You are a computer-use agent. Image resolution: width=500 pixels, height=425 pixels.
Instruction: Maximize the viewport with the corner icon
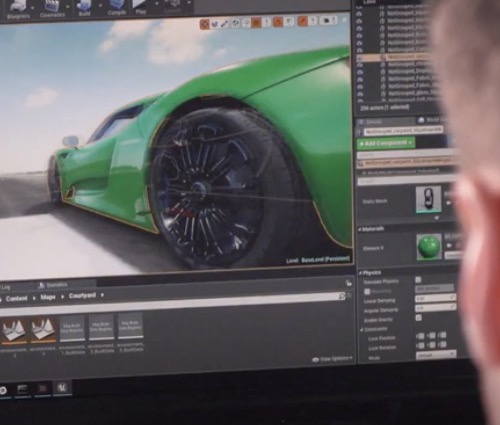(345, 20)
